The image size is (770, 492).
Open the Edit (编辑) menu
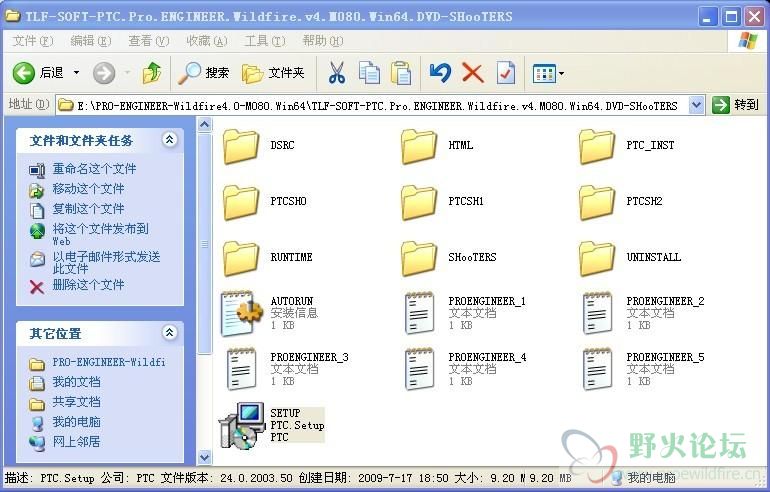pos(90,41)
